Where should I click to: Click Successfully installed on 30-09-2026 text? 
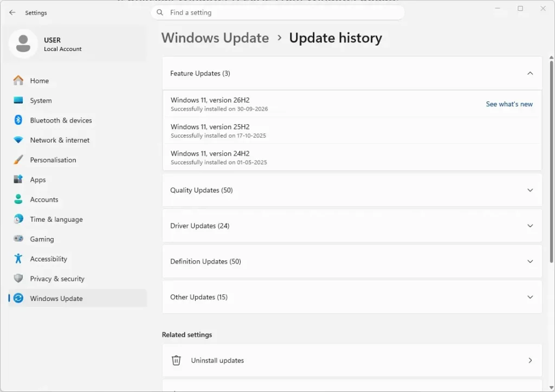[219, 109]
